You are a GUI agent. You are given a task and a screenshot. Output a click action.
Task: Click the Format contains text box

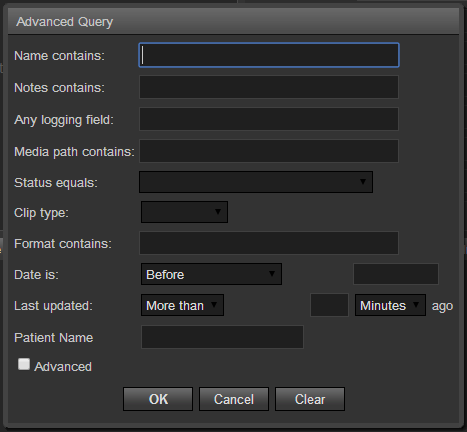click(269, 243)
